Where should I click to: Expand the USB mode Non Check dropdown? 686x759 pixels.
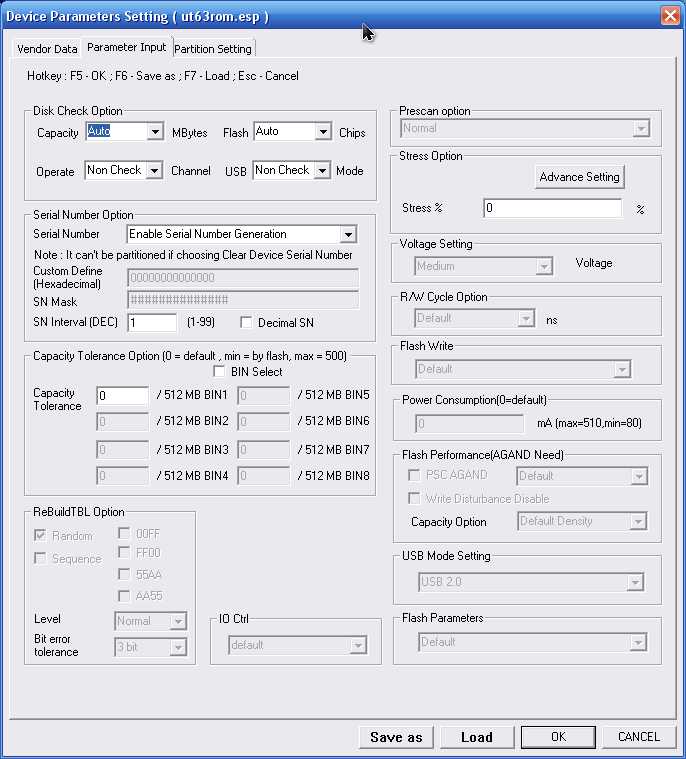[322, 170]
